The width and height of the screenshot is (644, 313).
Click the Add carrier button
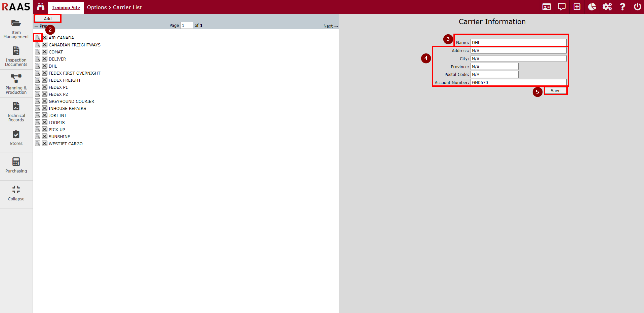[x=48, y=18]
